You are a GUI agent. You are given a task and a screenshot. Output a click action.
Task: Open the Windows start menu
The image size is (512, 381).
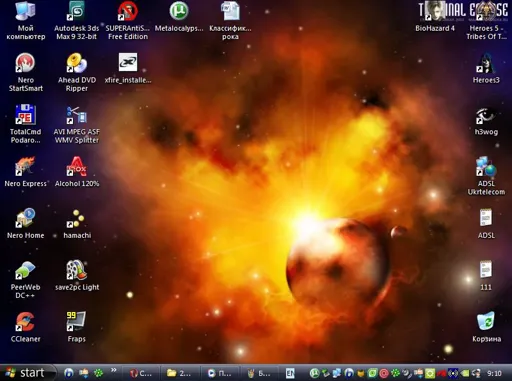[x=27, y=373]
